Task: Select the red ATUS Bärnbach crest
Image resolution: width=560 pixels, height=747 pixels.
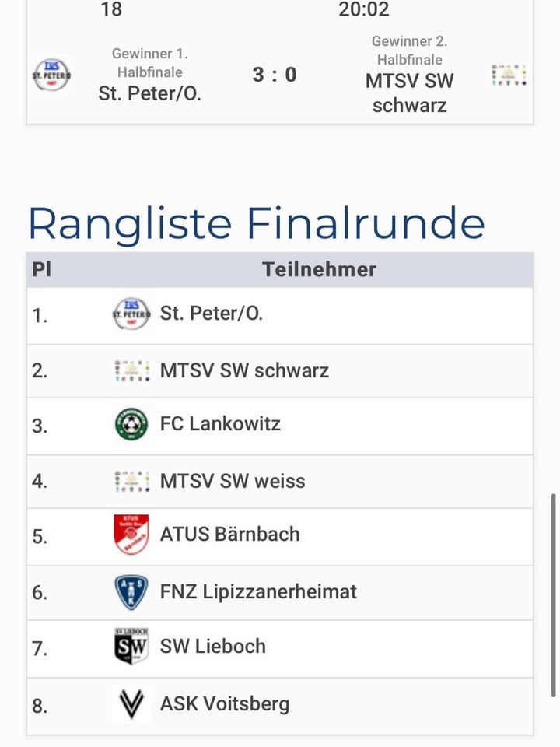Action: pyautogui.click(x=131, y=535)
